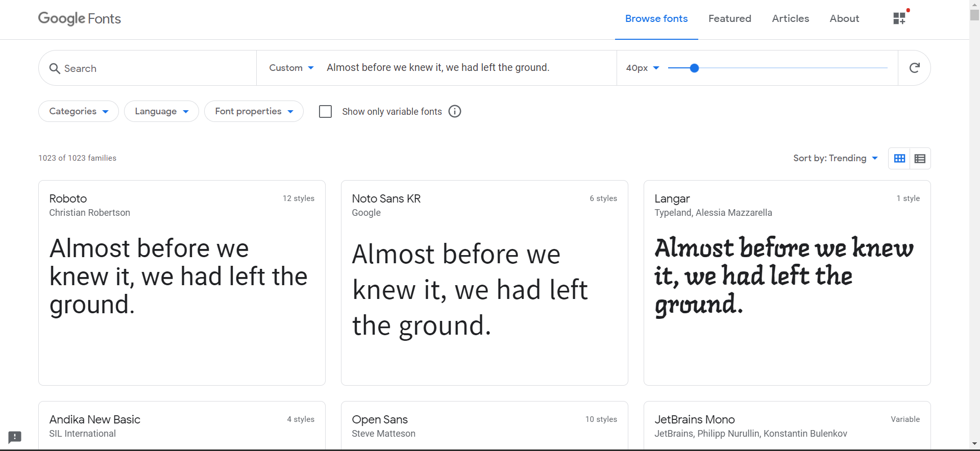Reset filters with the refresh icon
980x451 pixels.
914,68
